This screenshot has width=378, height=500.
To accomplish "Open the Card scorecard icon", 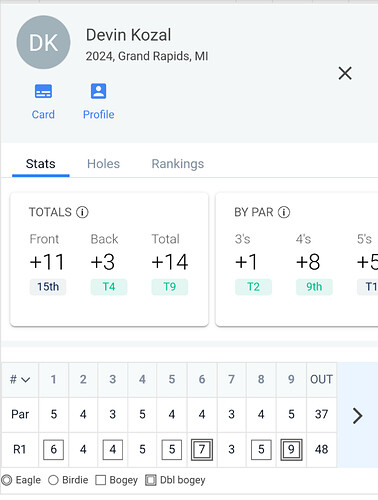I will (43, 91).
